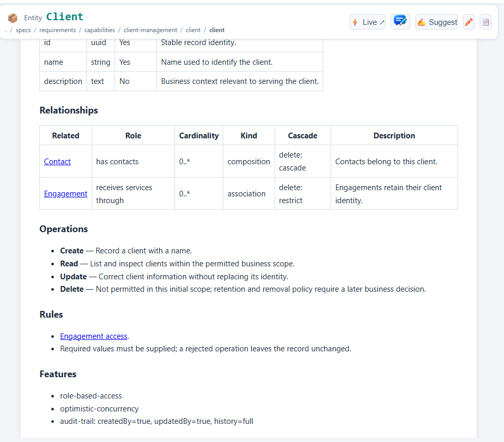Click the package entity icon beside Client
This screenshot has width=504, height=442.
(x=12, y=18)
